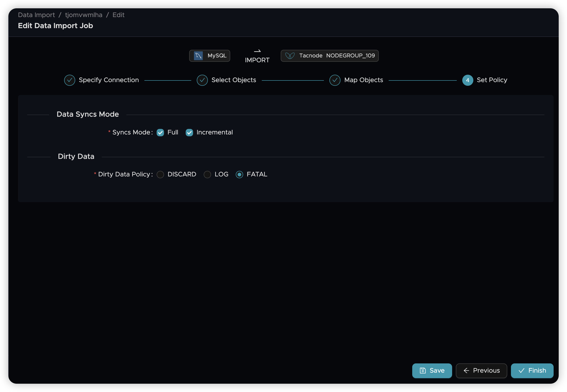The height and width of the screenshot is (392, 567).
Task: Click the step 4 circle for Set Policy
Action: click(468, 80)
